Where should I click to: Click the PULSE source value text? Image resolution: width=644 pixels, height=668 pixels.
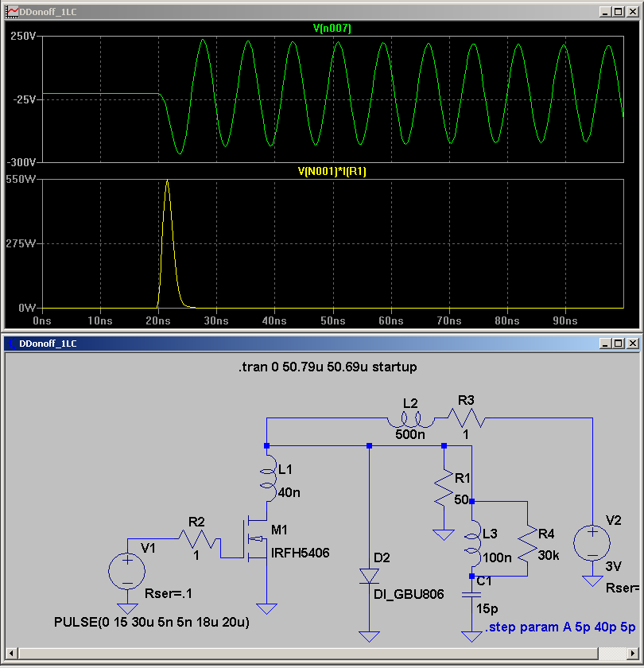(151, 622)
